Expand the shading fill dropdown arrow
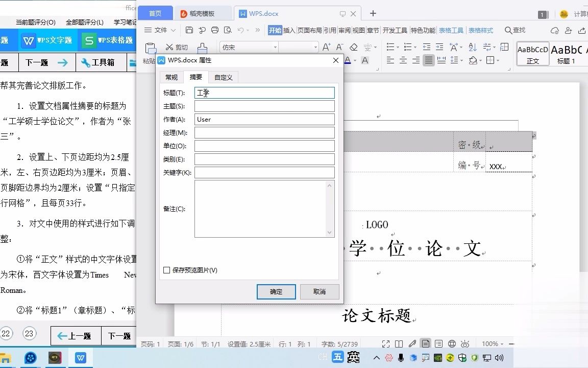Viewport: 588px width, 368px height. pos(480,60)
